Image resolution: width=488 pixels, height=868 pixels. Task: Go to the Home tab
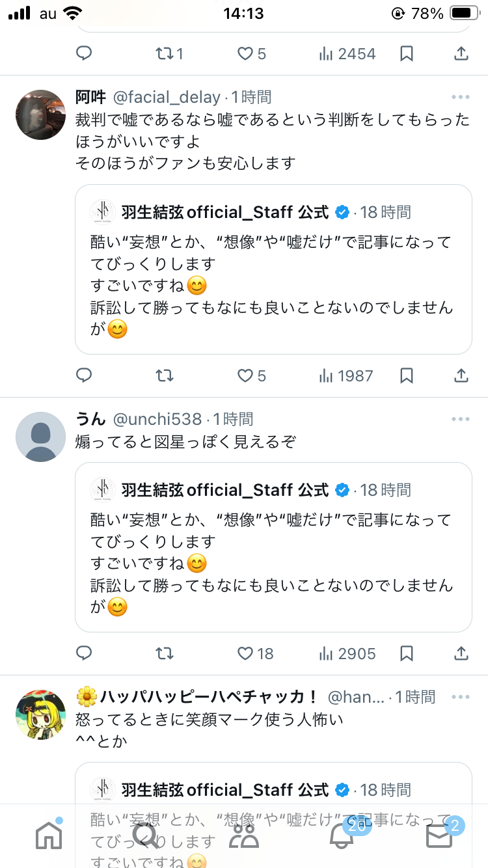click(x=49, y=836)
